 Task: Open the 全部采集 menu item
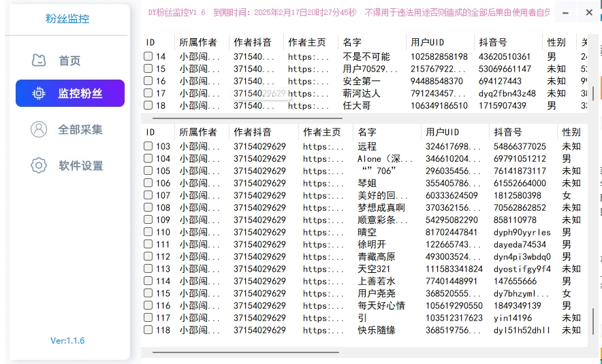point(69,130)
